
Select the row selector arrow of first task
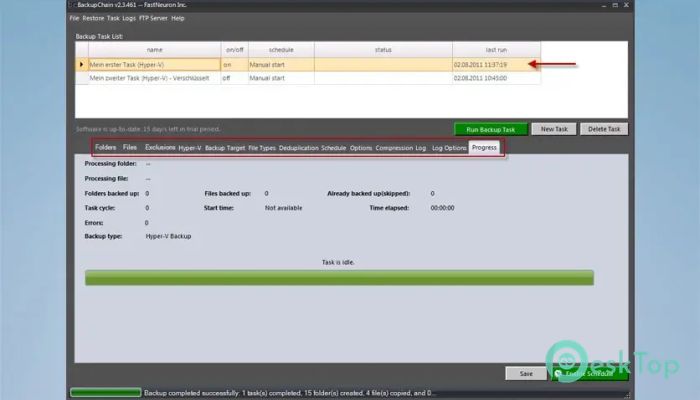coord(82,64)
